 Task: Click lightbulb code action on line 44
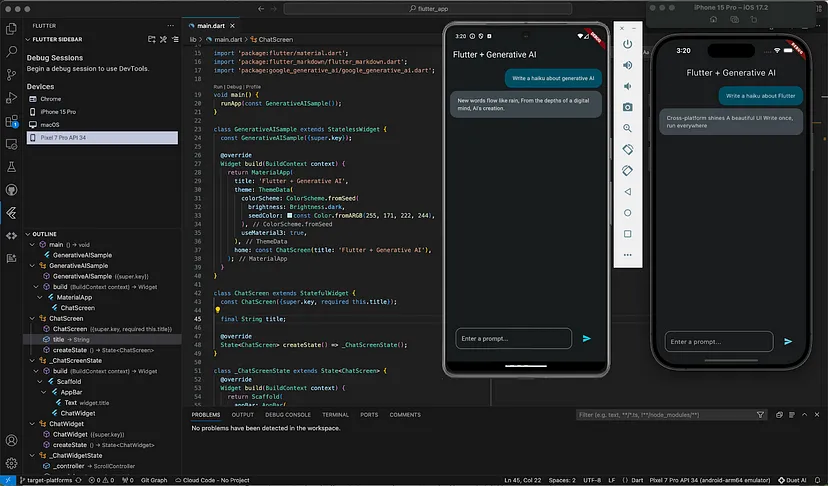click(217, 310)
